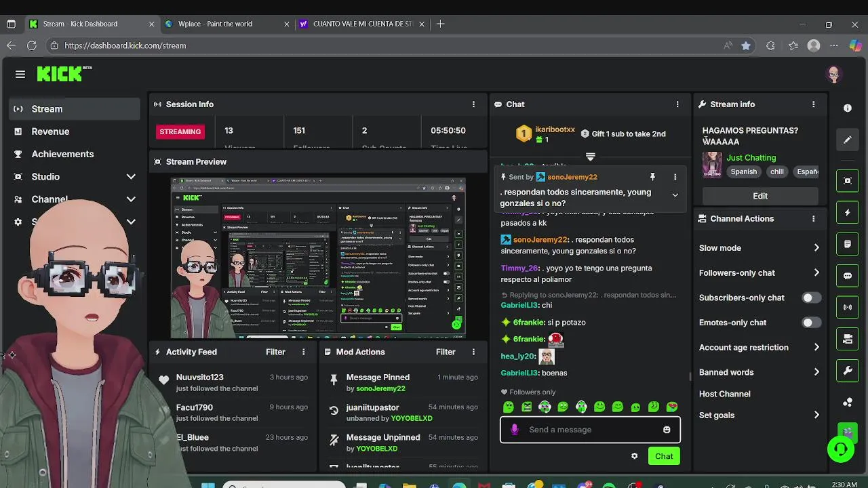Toggle Emotes-only chat switch
Viewport: 868px width, 488px height.
pos(811,323)
